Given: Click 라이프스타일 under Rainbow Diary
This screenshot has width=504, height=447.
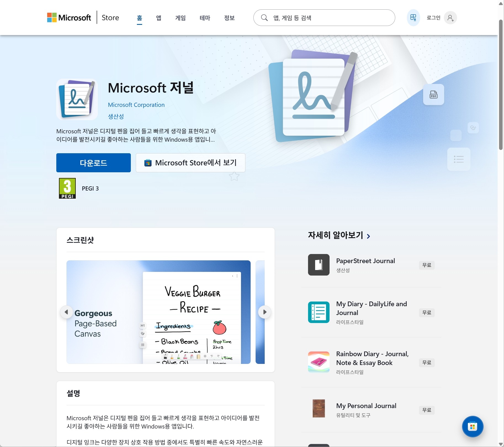Looking at the screenshot, I should (350, 372).
